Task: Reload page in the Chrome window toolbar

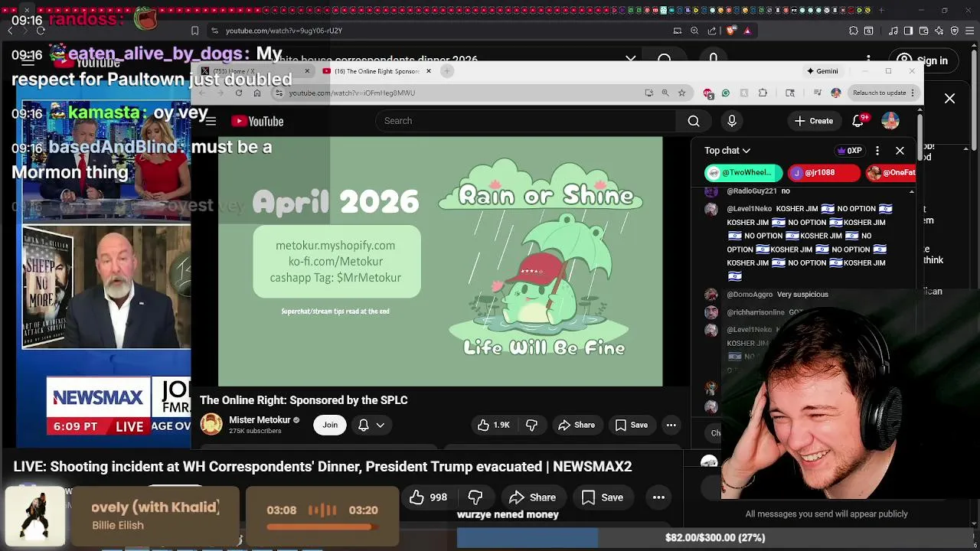Action: 239,93
